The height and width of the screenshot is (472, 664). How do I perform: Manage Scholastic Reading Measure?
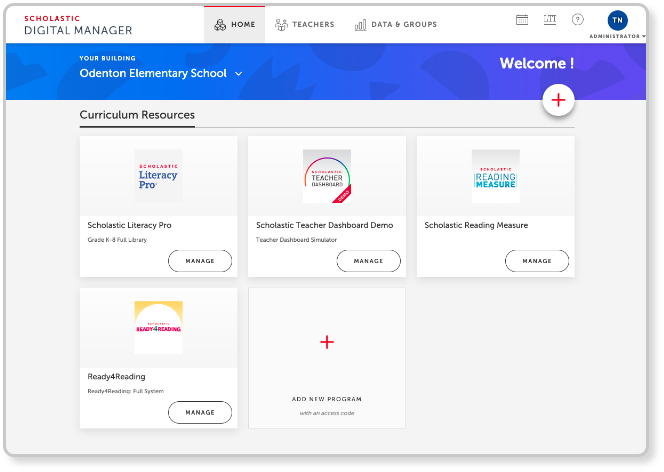pyautogui.click(x=537, y=261)
